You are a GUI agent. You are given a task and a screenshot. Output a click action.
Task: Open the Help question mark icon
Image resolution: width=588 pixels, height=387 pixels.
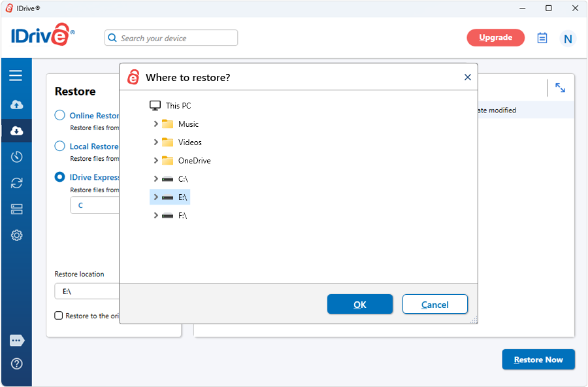tap(16, 363)
